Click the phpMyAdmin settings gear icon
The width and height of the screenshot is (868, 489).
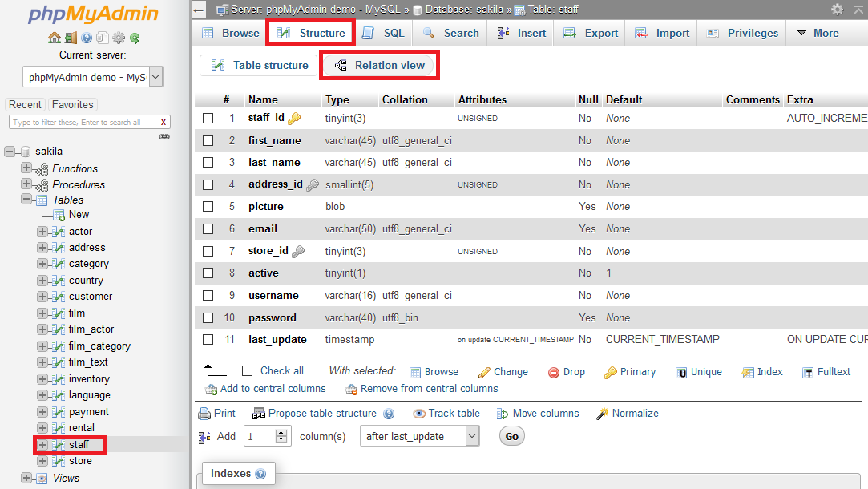point(118,37)
